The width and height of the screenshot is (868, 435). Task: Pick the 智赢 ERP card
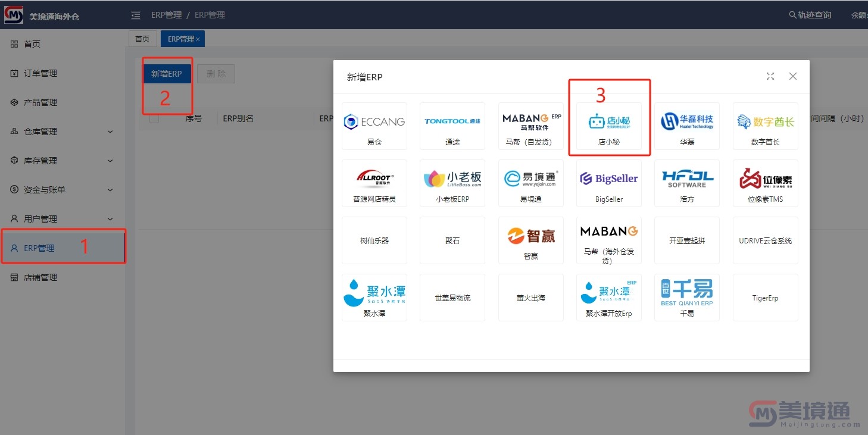pos(531,240)
